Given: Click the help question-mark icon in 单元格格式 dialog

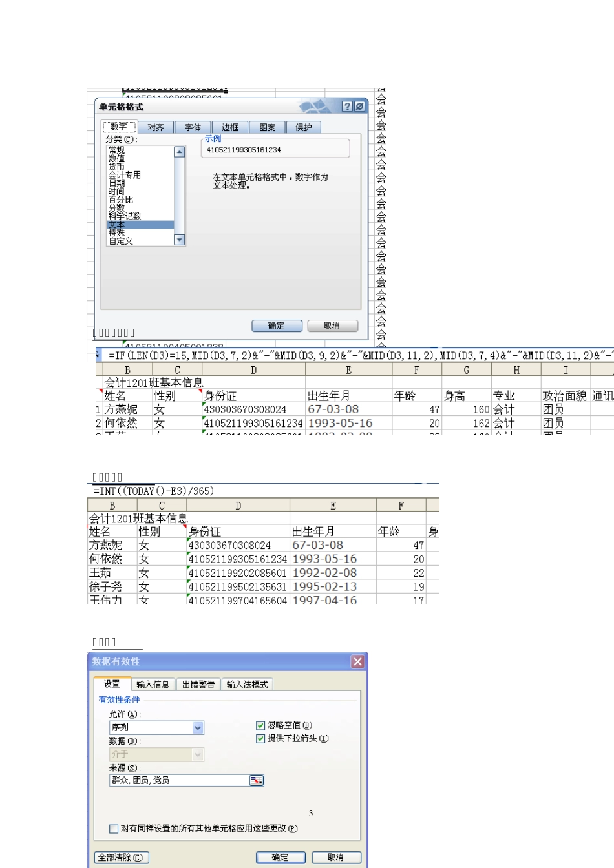Looking at the screenshot, I should click(x=347, y=107).
